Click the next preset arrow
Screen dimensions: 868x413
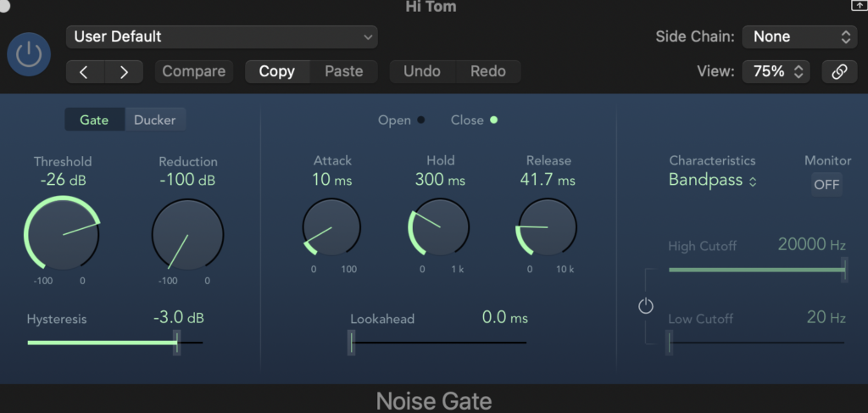coord(124,72)
